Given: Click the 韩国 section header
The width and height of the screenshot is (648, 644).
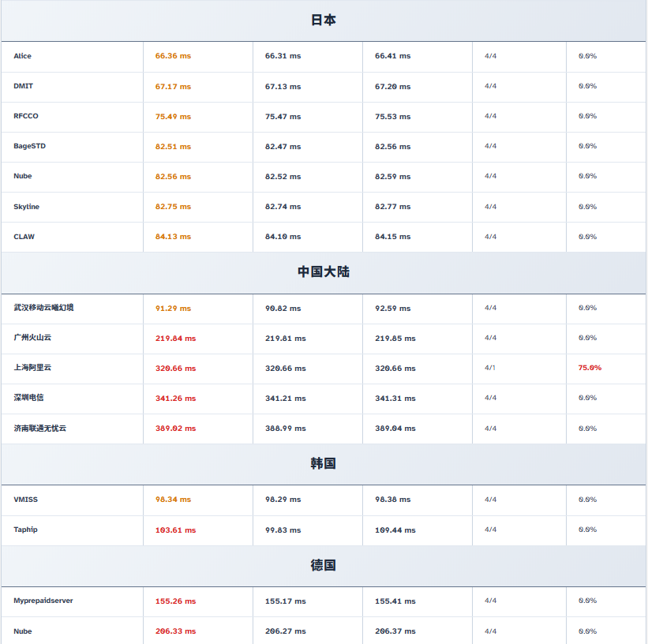Looking at the screenshot, I should (323, 464).
